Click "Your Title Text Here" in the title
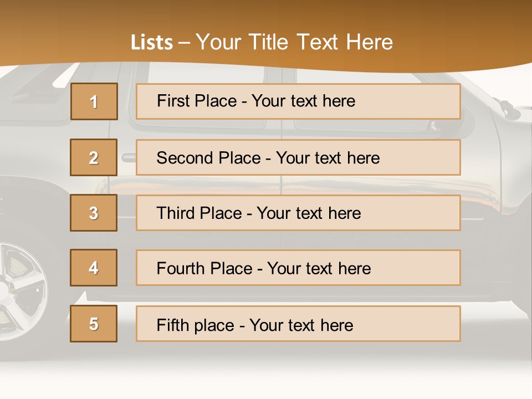The image size is (532, 399). tap(294, 42)
